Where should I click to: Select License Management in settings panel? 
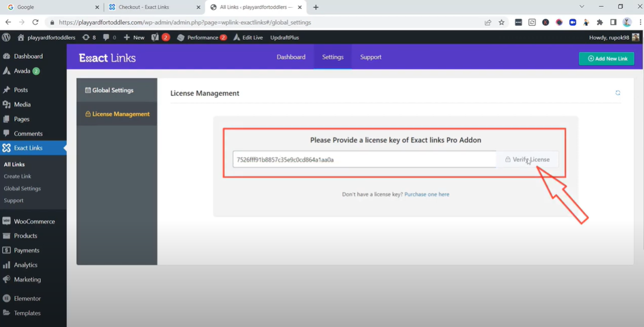coord(116,114)
